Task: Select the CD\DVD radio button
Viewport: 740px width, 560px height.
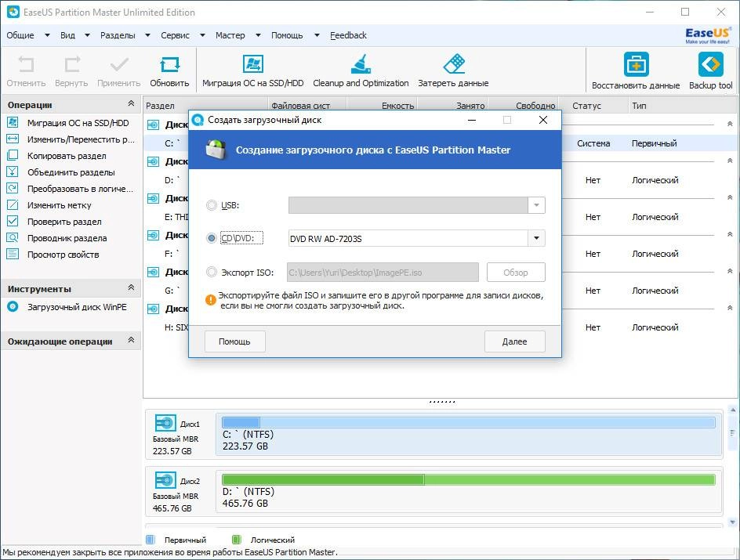Action: coord(212,239)
